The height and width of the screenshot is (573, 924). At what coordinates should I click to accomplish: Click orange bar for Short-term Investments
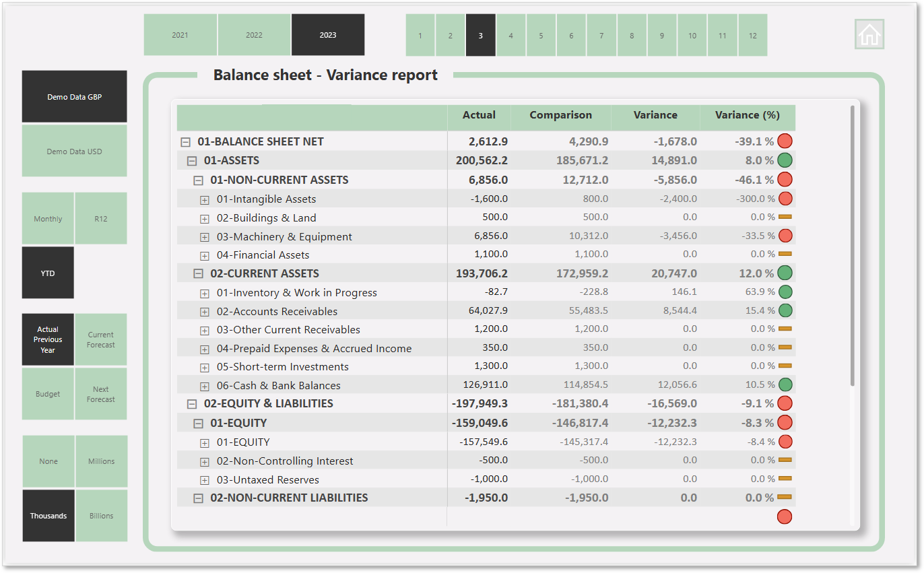785,366
